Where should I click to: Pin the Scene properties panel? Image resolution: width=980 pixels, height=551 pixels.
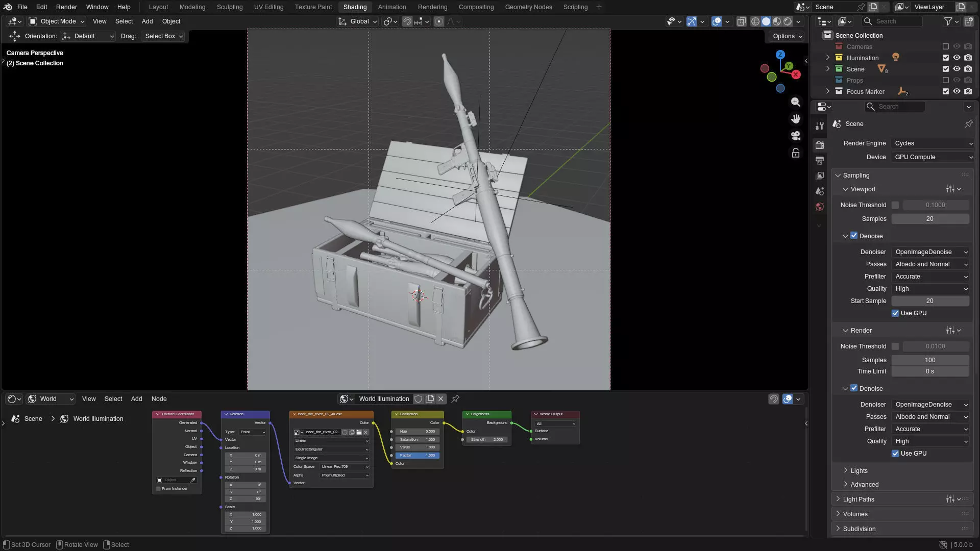[968, 124]
